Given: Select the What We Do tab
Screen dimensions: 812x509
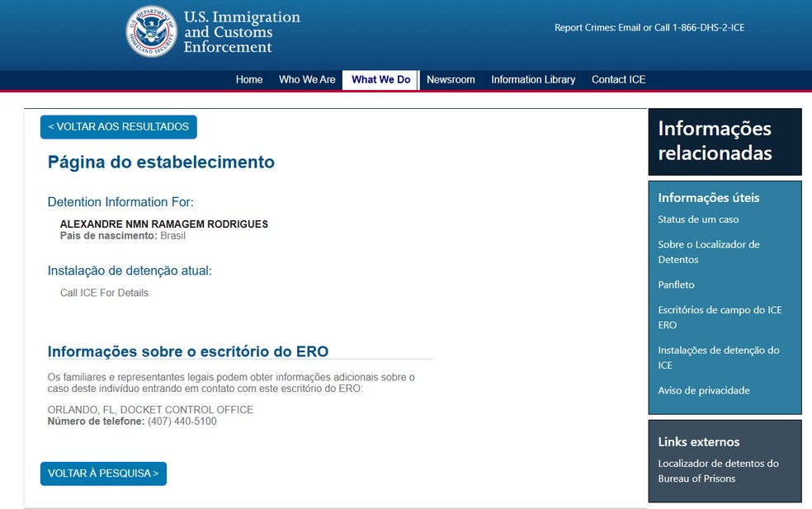Looking at the screenshot, I should tap(379, 79).
